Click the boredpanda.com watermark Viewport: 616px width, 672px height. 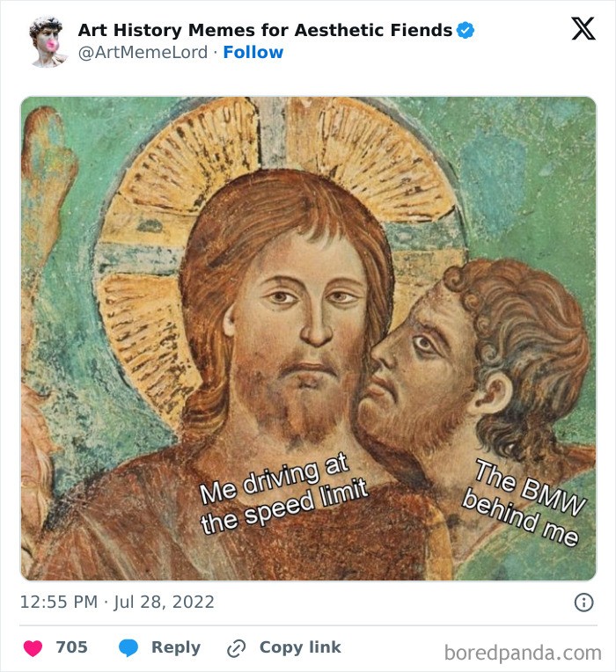(x=523, y=652)
